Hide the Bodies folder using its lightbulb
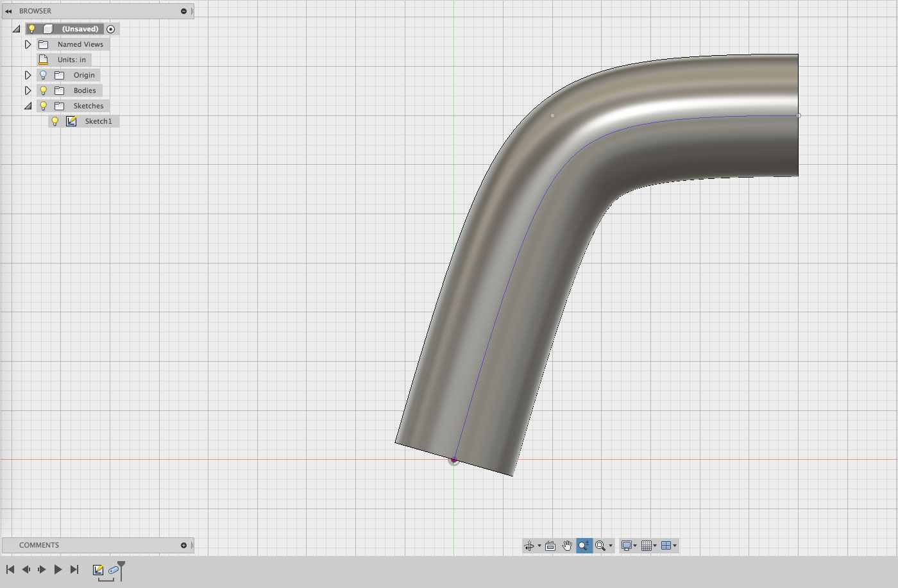 point(44,90)
